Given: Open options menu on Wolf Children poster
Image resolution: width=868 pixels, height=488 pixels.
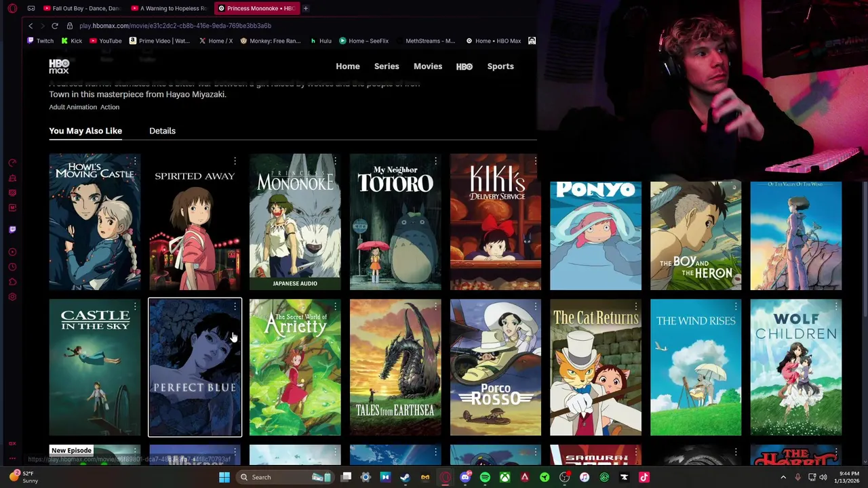Looking at the screenshot, I should tap(836, 307).
